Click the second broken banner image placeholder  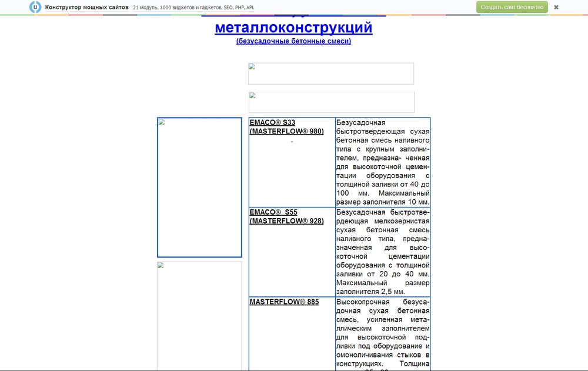pos(332,102)
